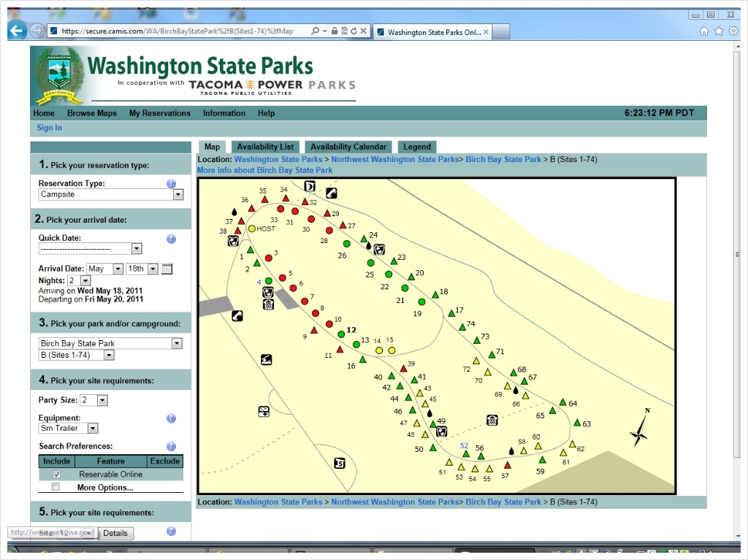Click restroom icon near campsite 38
This screenshot has width=748, height=560.
(x=233, y=242)
